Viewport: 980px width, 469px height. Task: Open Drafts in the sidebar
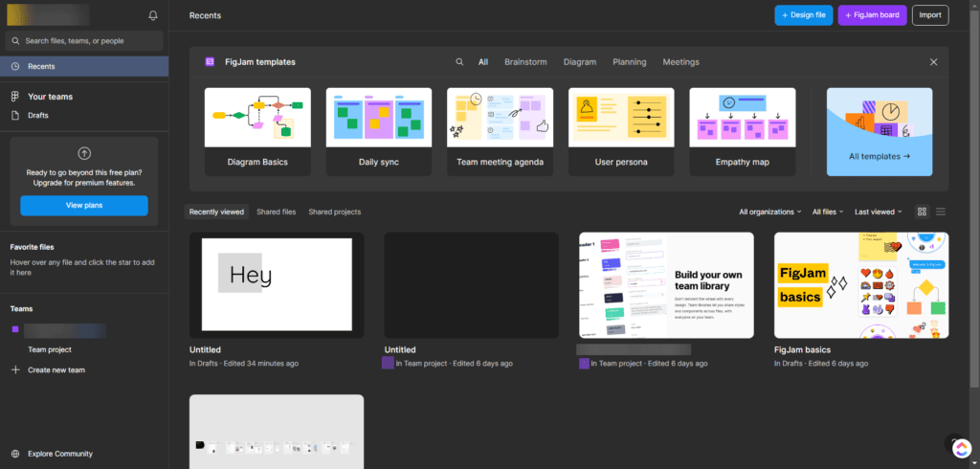[x=38, y=115]
